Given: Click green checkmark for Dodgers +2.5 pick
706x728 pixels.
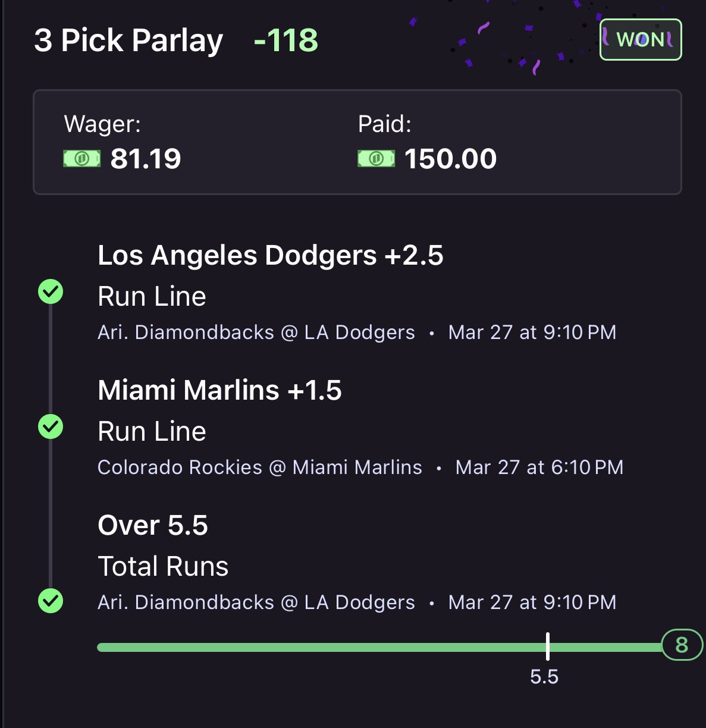Looking at the screenshot, I should click(51, 292).
